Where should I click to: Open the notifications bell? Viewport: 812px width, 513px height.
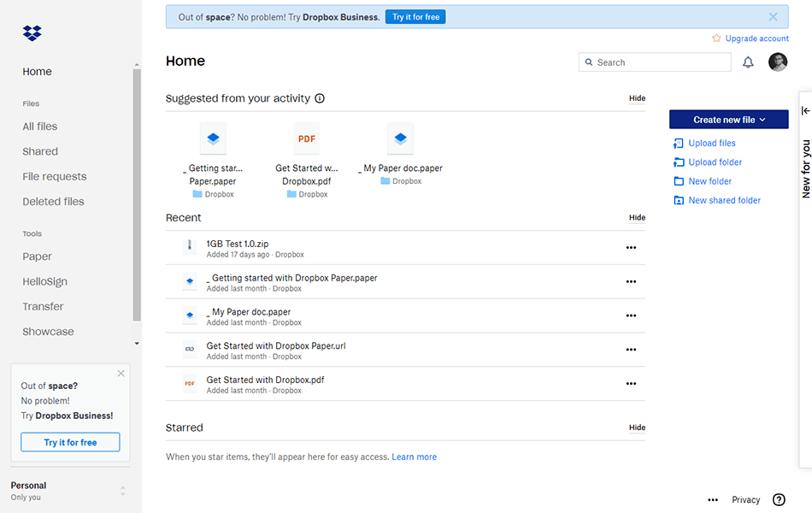point(748,62)
